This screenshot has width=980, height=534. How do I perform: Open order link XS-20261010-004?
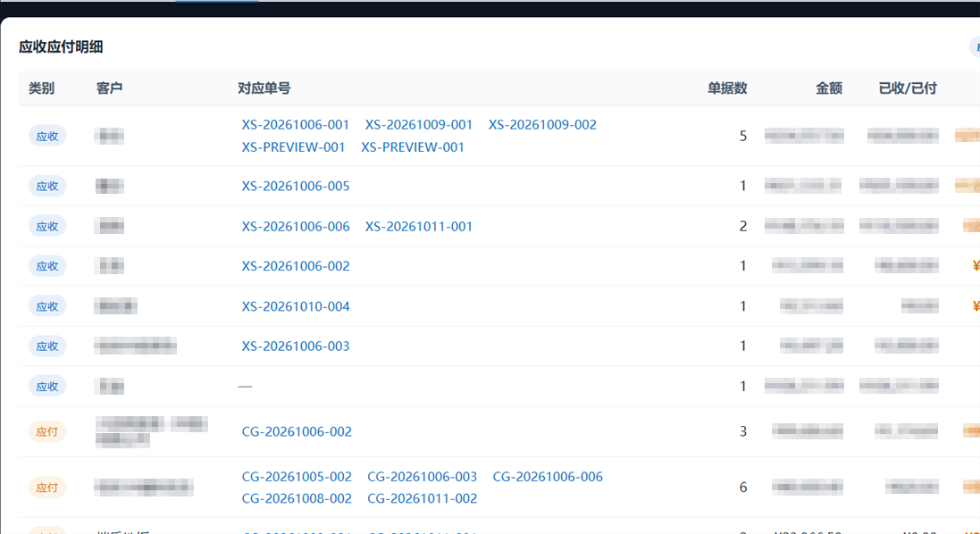click(x=296, y=306)
